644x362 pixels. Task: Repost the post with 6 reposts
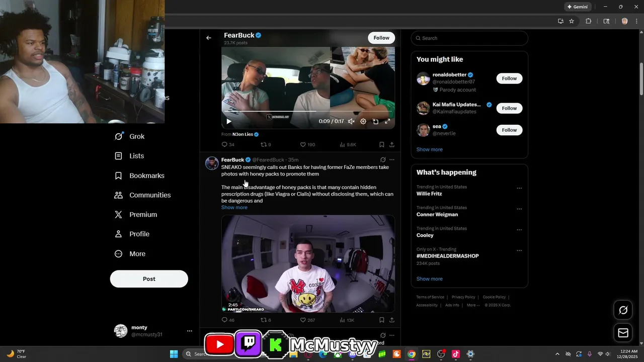click(x=266, y=320)
